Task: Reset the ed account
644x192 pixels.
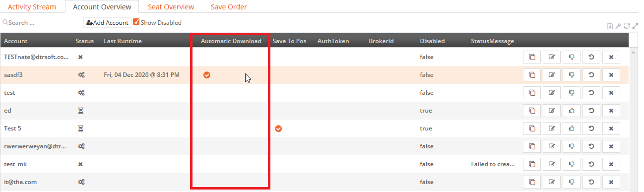Action: click(x=591, y=111)
